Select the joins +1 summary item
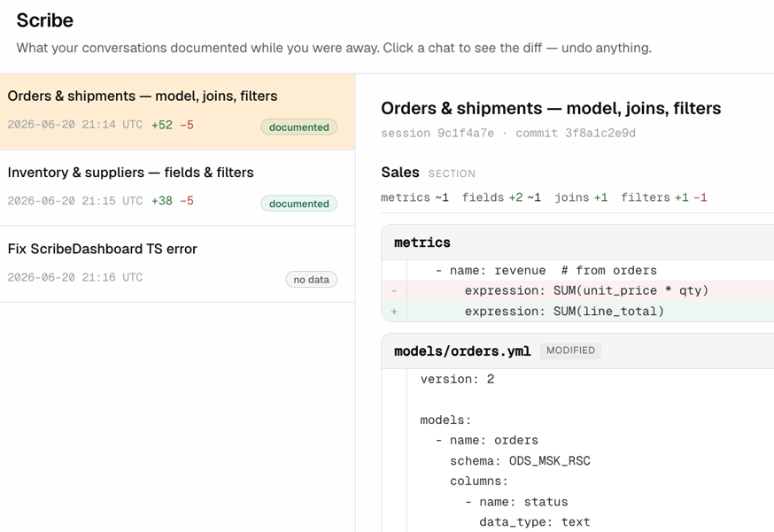 (581, 197)
